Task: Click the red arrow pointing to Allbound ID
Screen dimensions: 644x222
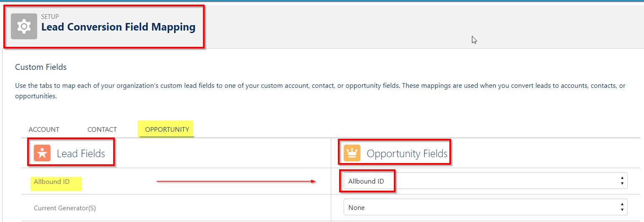Action: click(x=236, y=181)
